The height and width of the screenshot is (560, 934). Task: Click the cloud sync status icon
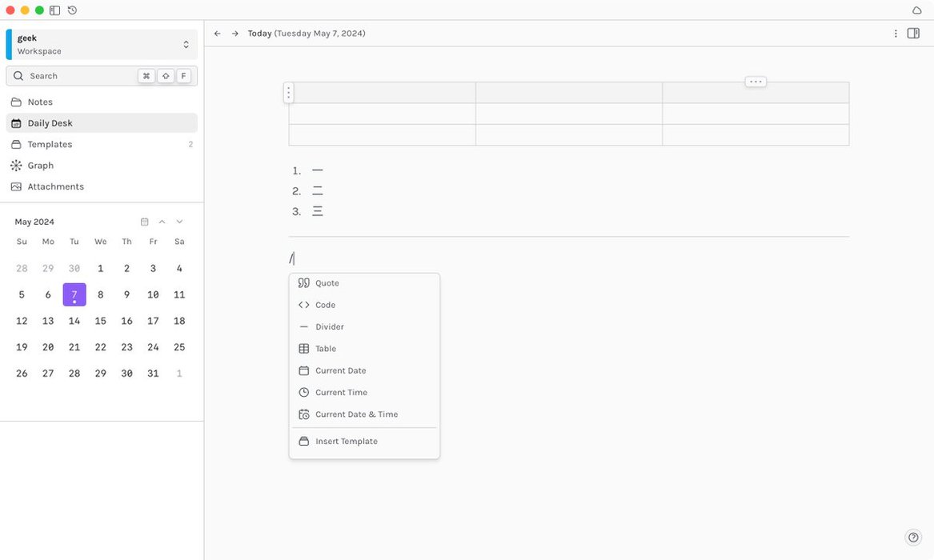coord(916,10)
